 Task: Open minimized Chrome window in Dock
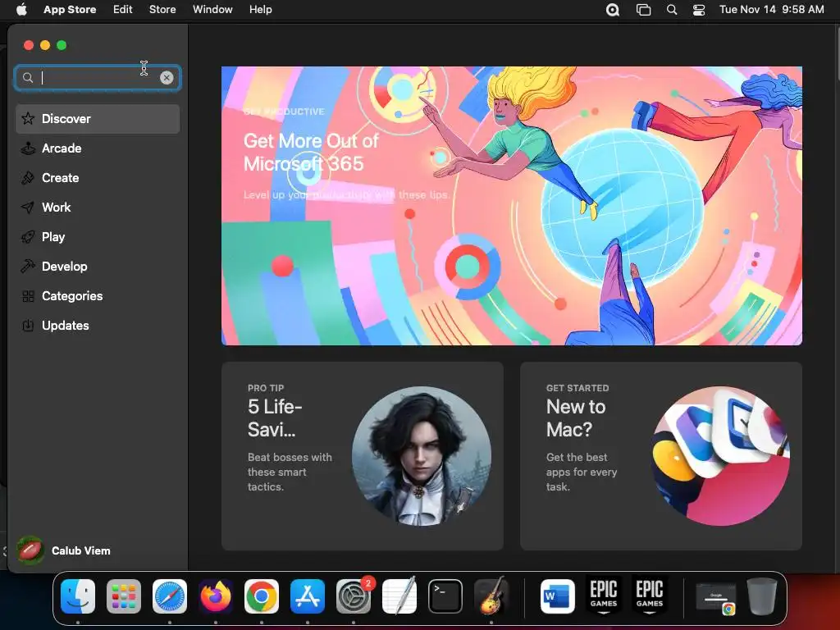click(715, 597)
